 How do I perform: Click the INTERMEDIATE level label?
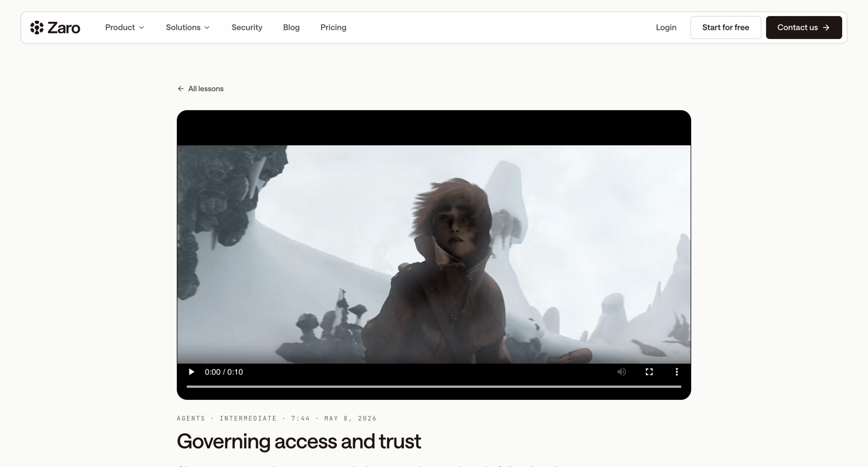click(248, 418)
